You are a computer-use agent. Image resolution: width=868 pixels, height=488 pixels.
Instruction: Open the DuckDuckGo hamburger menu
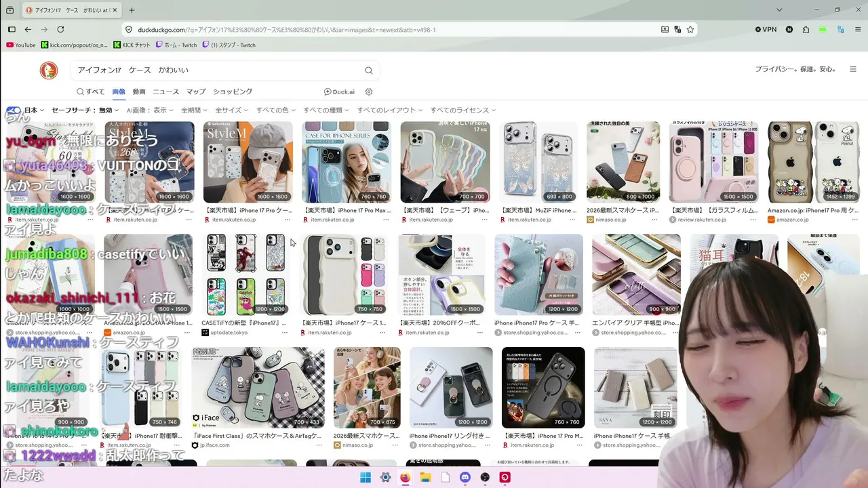click(853, 69)
